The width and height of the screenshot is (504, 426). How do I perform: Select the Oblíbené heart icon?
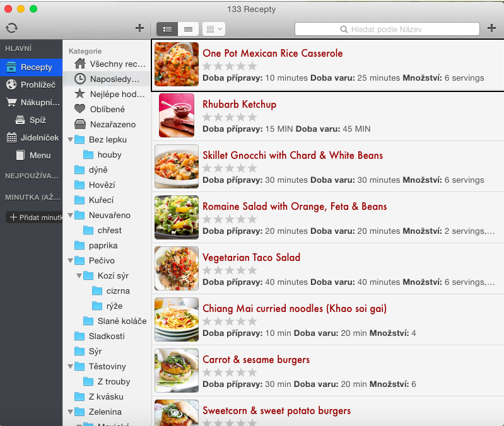click(79, 109)
